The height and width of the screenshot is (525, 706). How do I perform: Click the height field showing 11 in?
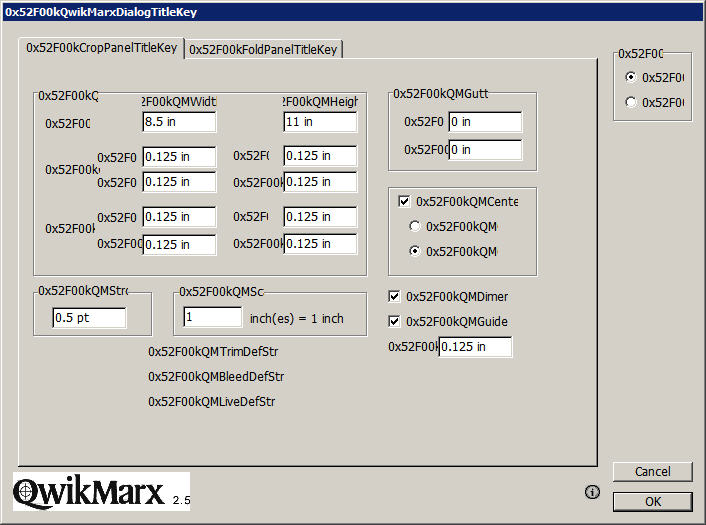point(321,122)
